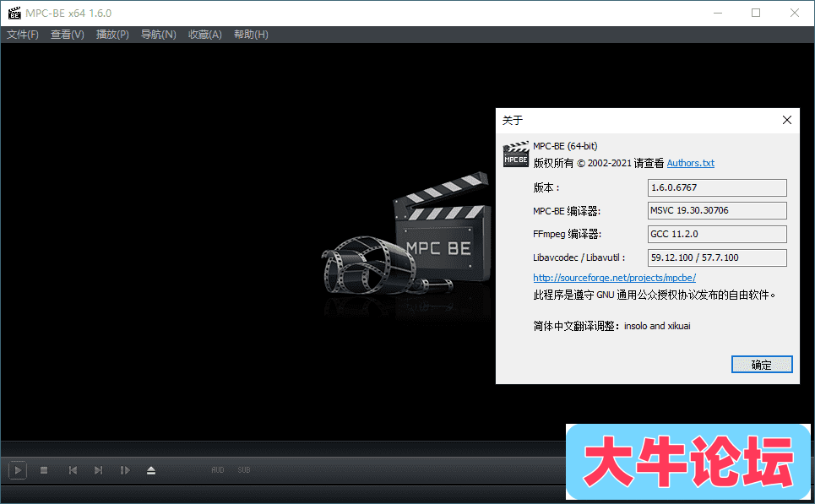Click the 'MPC-BE x64 1.6.0' window title
815x504 pixels.
(x=68, y=13)
